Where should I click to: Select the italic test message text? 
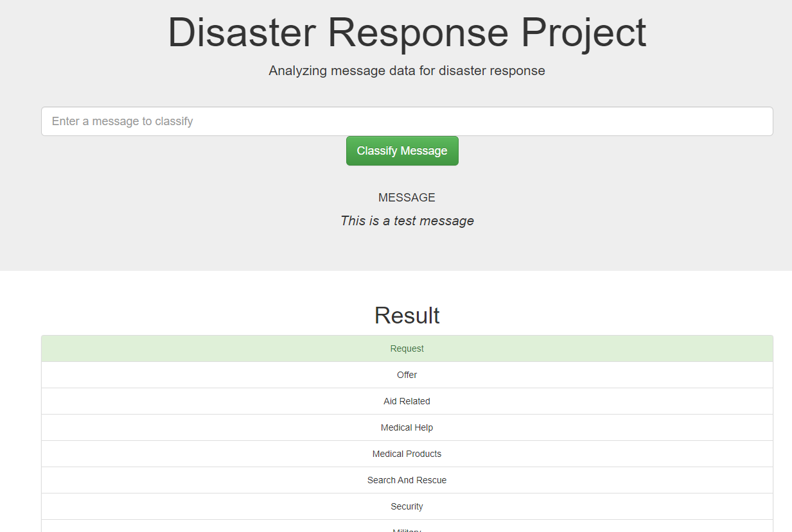tap(407, 220)
